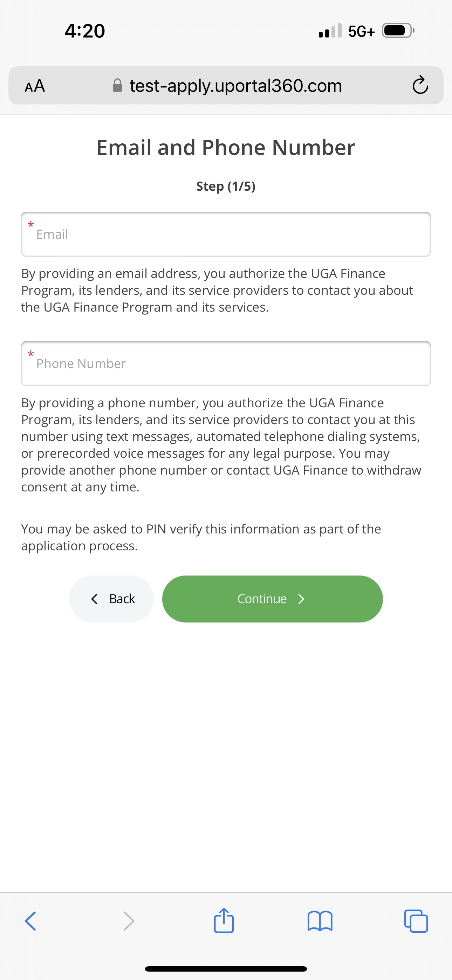Viewport: 452px width, 980px height.
Task: Open the AA text size menu
Action: [35, 86]
